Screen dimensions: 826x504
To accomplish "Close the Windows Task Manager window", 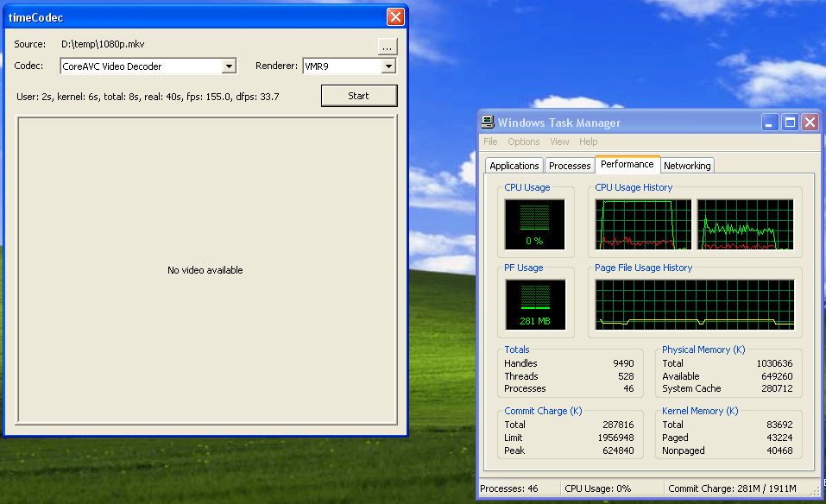I will pos(810,123).
